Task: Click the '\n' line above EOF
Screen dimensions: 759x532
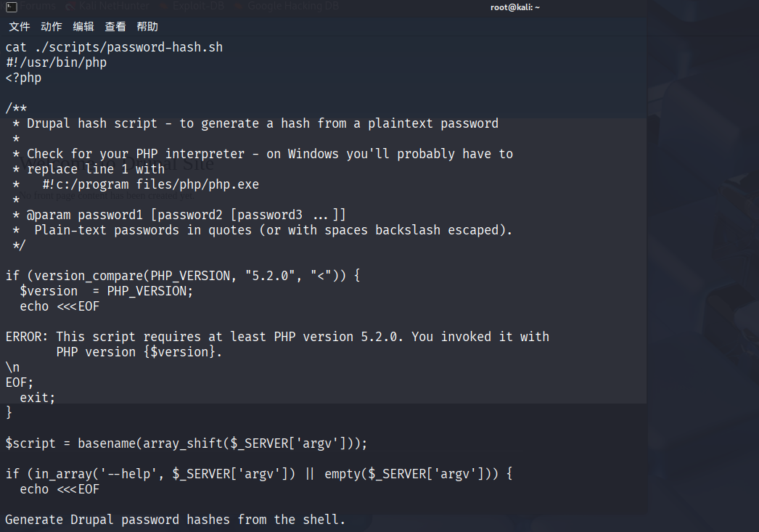Action: point(12,367)
